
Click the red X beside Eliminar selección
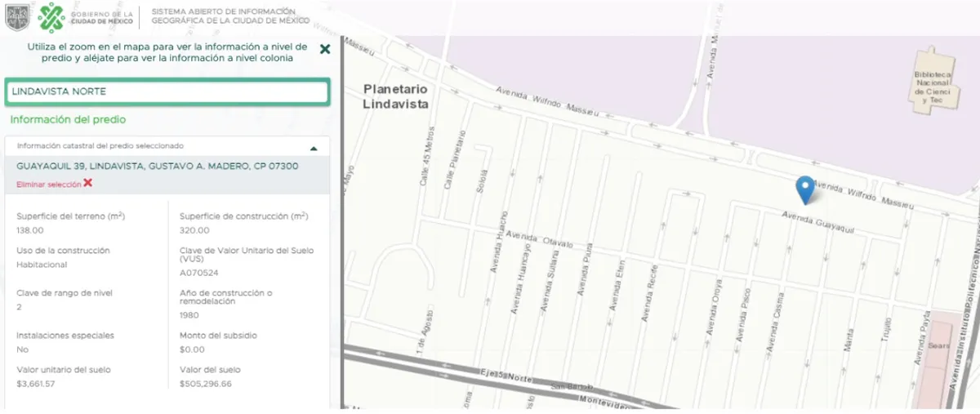[x=88, y=184]
